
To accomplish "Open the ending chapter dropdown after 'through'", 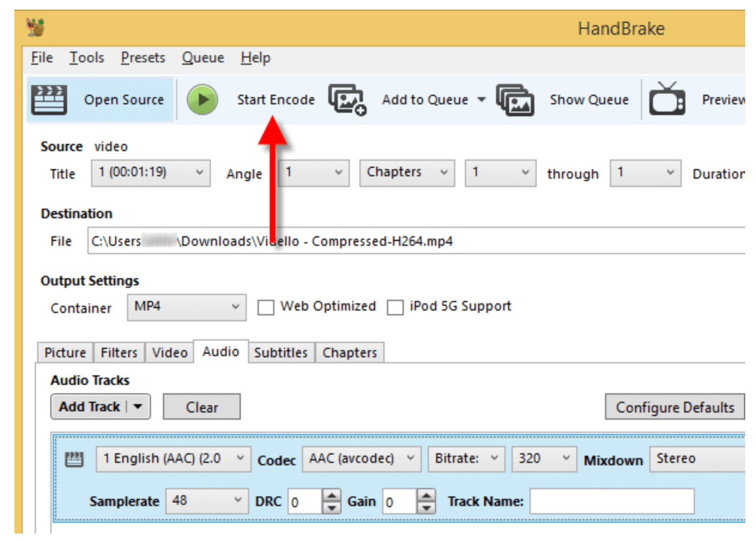I will 646,173.
